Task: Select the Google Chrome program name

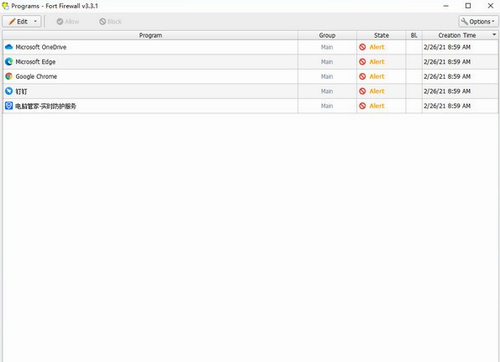Action: [x=36, y=76]
